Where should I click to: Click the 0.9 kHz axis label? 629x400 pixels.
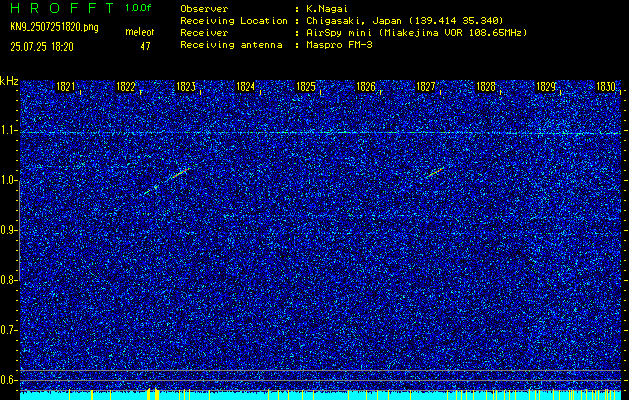[x=8, y=230]
